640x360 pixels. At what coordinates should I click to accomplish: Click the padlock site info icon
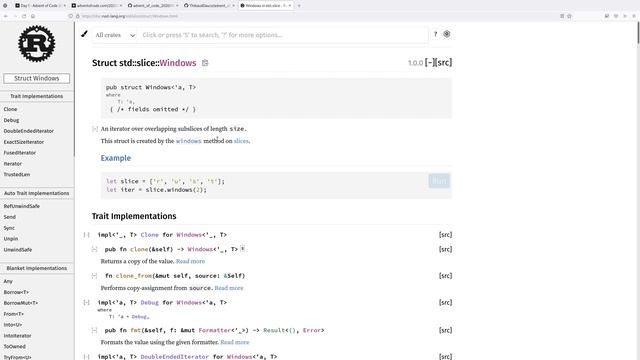point(78,16)
